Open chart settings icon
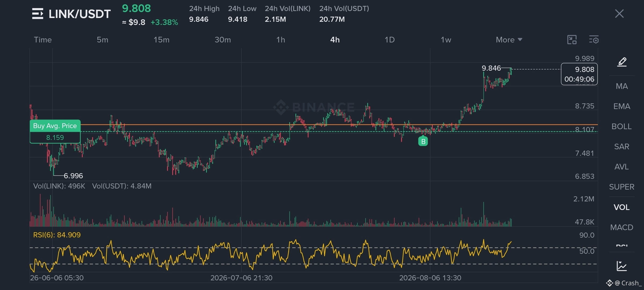This screenshot has width=644, height=290. pos(594,40)
